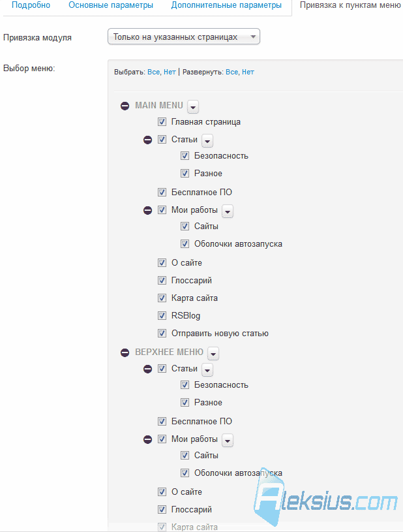Toggle the Отправить новую статью checkbox
The image size is (403, 532).
click(x=162, y=333)
